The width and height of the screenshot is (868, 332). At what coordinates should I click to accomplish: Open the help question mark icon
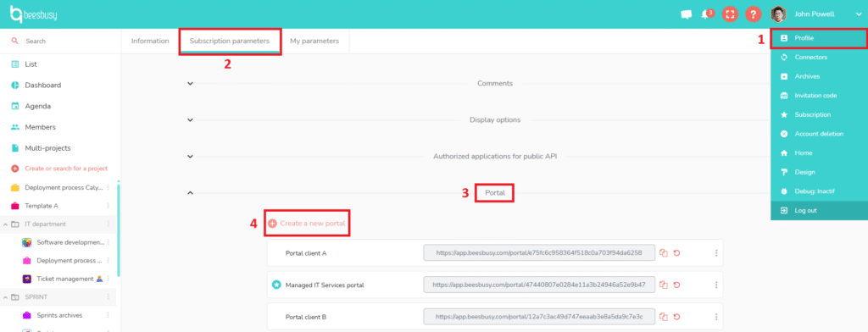[753, 14]
